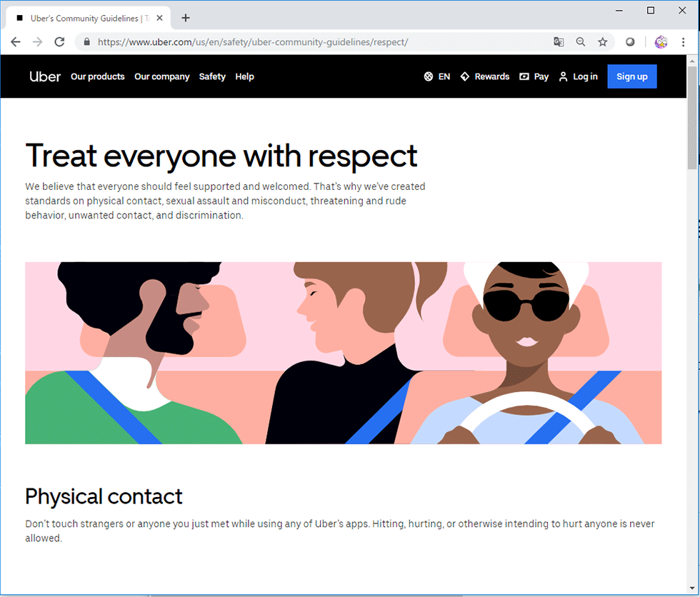This screenshot has width=700, height=597.
Task: Click the scrollbar up arrow
Action: coord(692,61)
